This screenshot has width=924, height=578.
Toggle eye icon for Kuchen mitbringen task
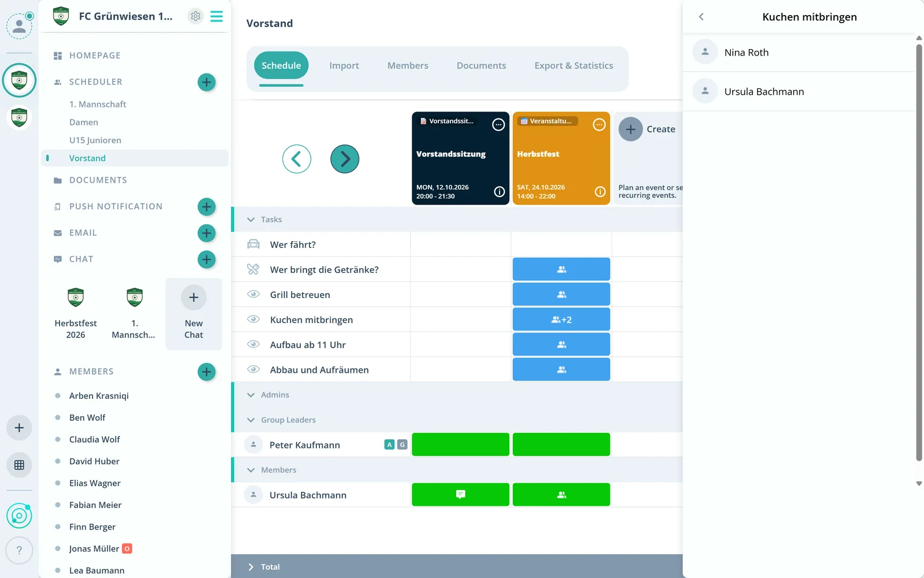253,319
